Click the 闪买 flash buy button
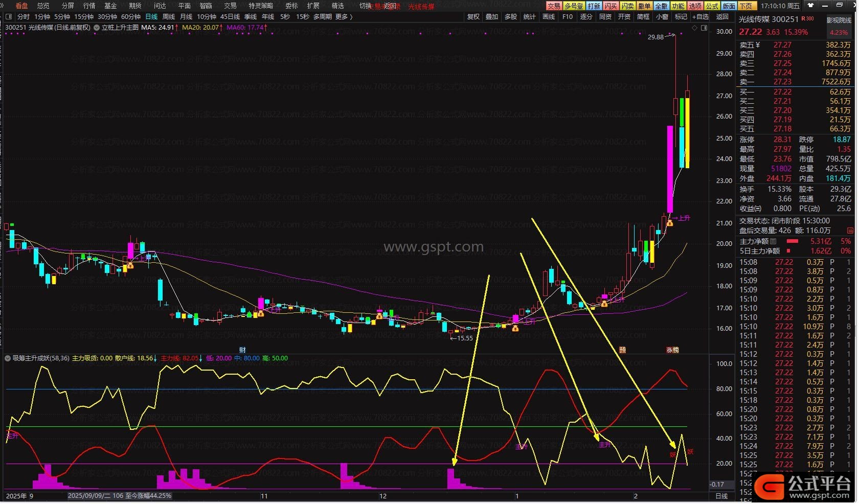This screenshot has width=859, height=504. (611, 6)
